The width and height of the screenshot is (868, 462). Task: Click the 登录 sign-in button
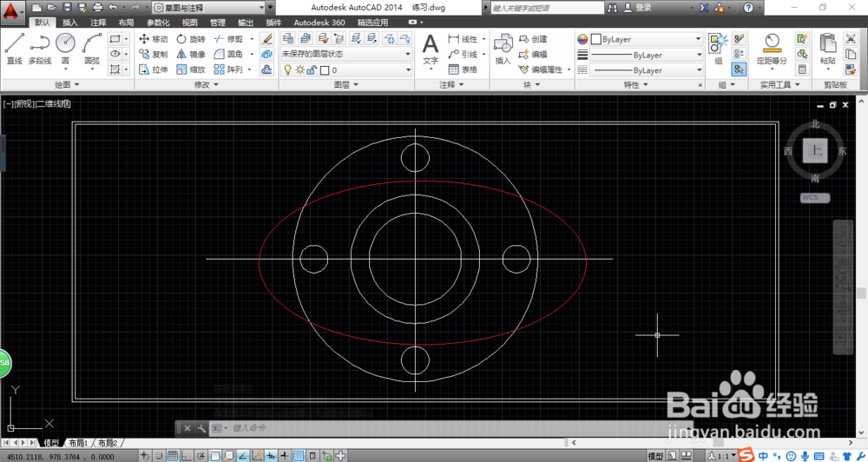coord(638,7)
